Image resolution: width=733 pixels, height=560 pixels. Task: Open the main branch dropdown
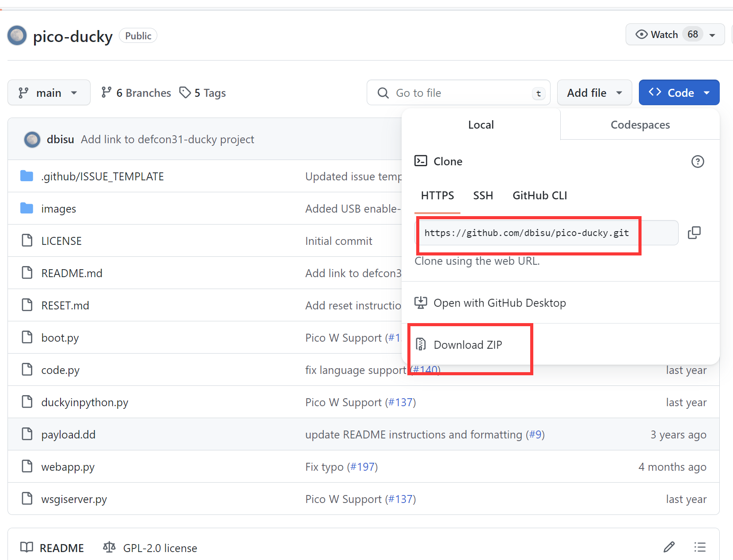49,93
